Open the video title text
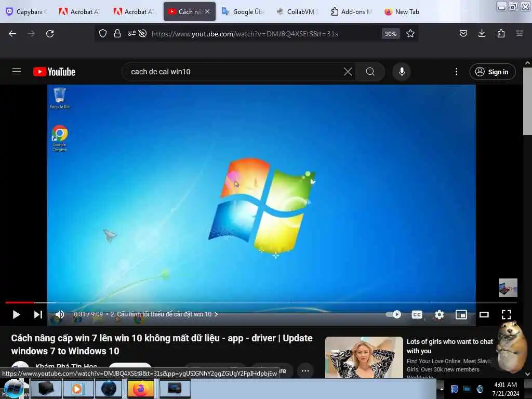 pos(162,344)
